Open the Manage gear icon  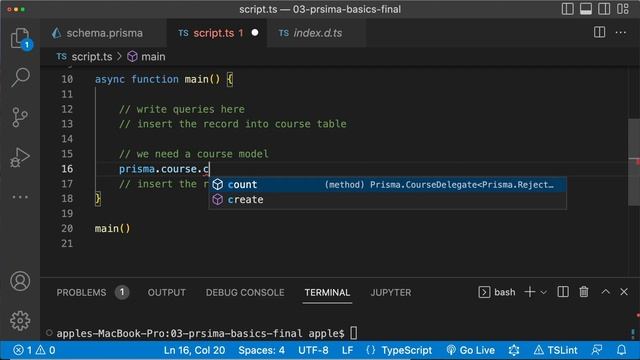pyautogui.click(x=20, y=321)
